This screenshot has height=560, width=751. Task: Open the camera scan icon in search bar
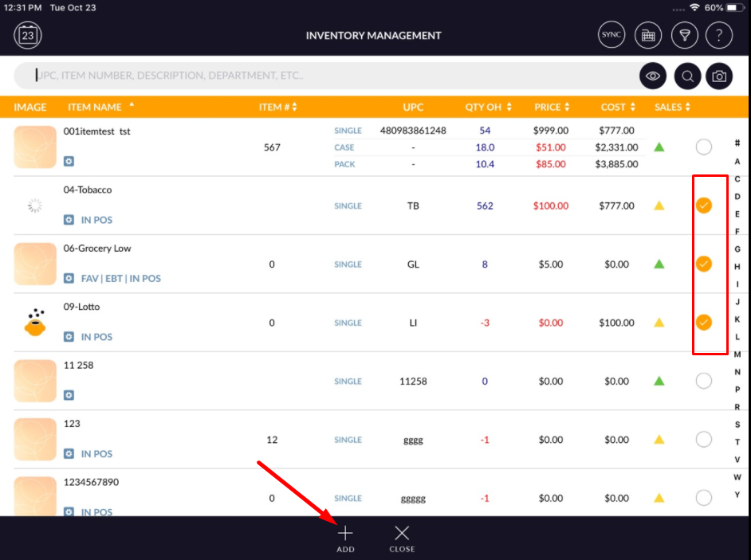718,76
